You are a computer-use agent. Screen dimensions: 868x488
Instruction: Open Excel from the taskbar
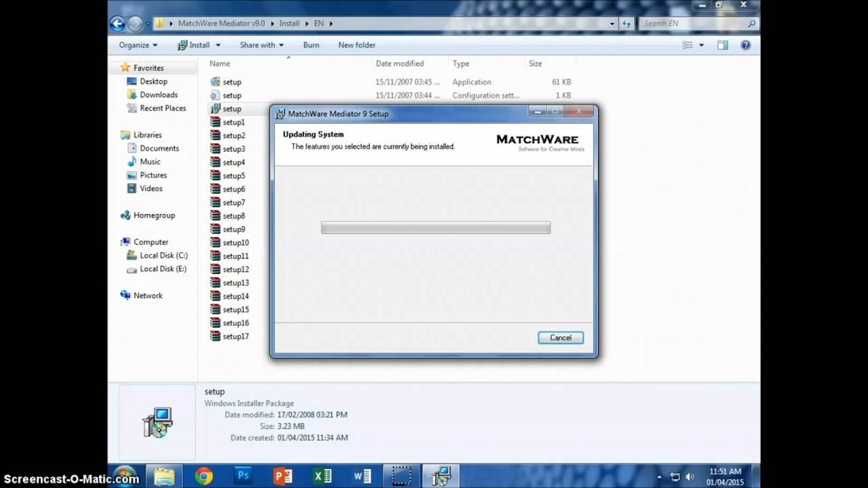coord(323,476)
